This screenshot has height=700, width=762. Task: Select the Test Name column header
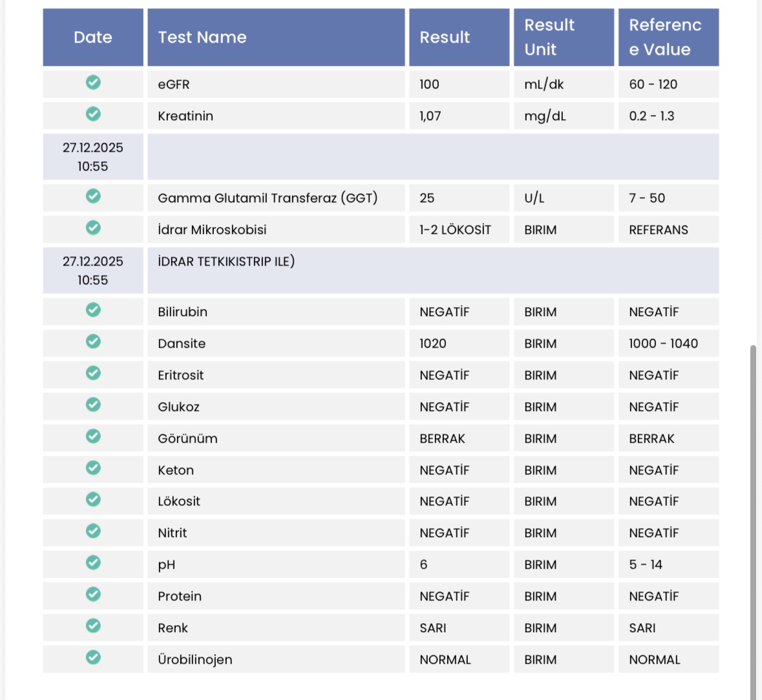tap(202, 37)
